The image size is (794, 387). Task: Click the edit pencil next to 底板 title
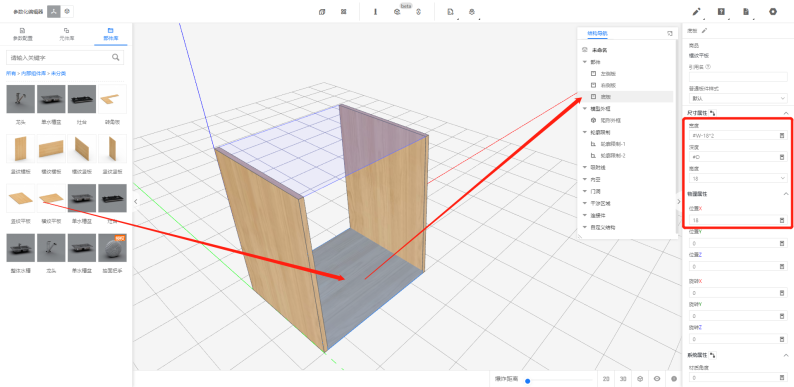click(704, 30)
